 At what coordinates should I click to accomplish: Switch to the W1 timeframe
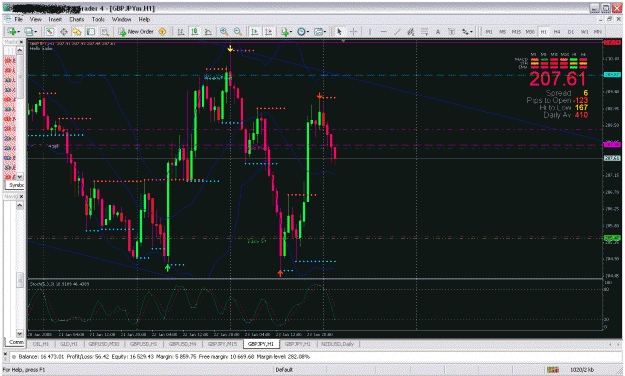click(584, 31)
